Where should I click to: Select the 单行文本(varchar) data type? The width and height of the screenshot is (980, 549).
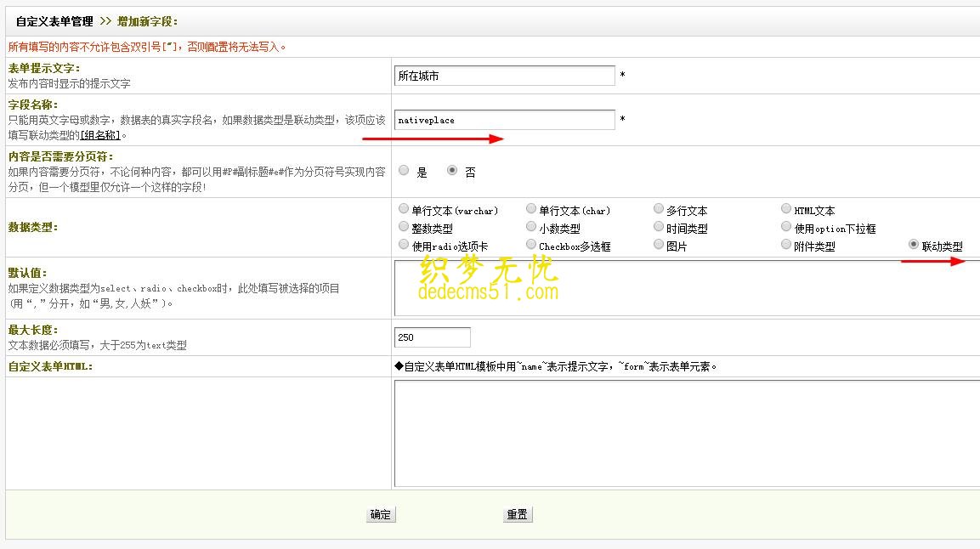(x=404, y=209)
